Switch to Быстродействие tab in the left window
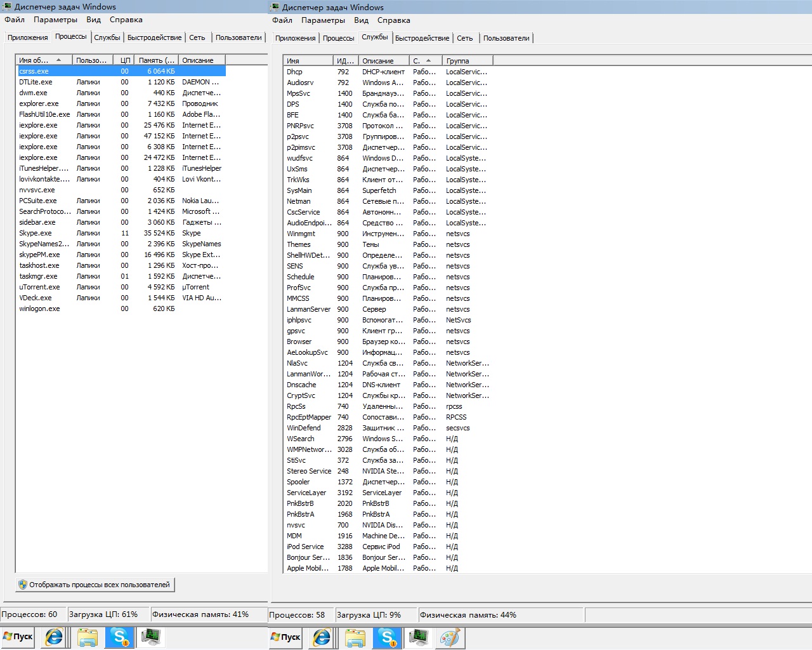Screen dimensions: 812x650 pos(155,37)
